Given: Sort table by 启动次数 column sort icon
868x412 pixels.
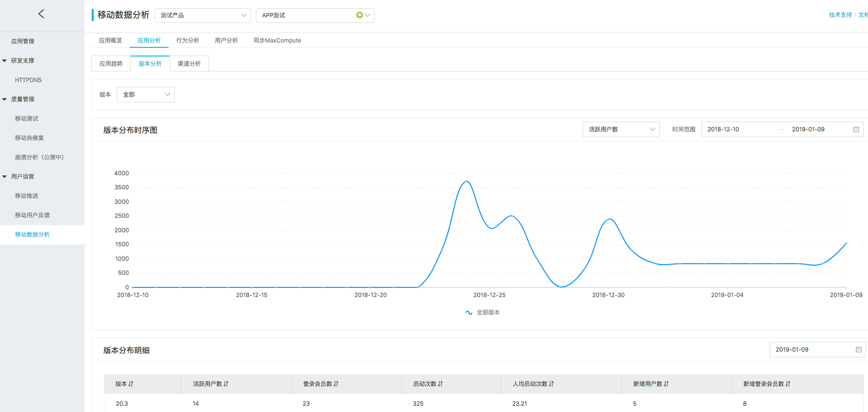Looking at the screenshot, I should (x=440, y=384).
